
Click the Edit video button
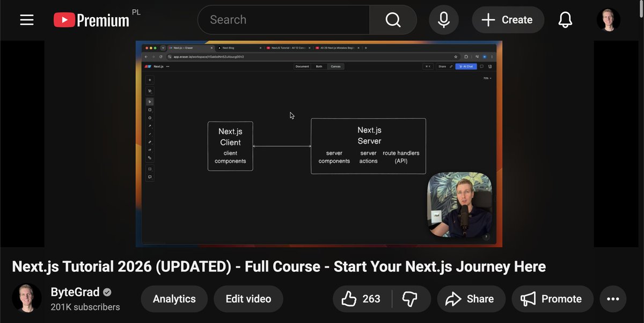click(248, 299)
